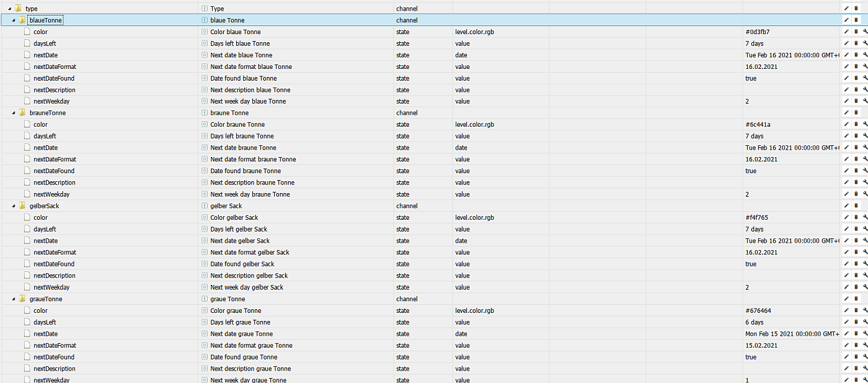Click the pencil icon on graueTonne channel row

coord(846,299)
